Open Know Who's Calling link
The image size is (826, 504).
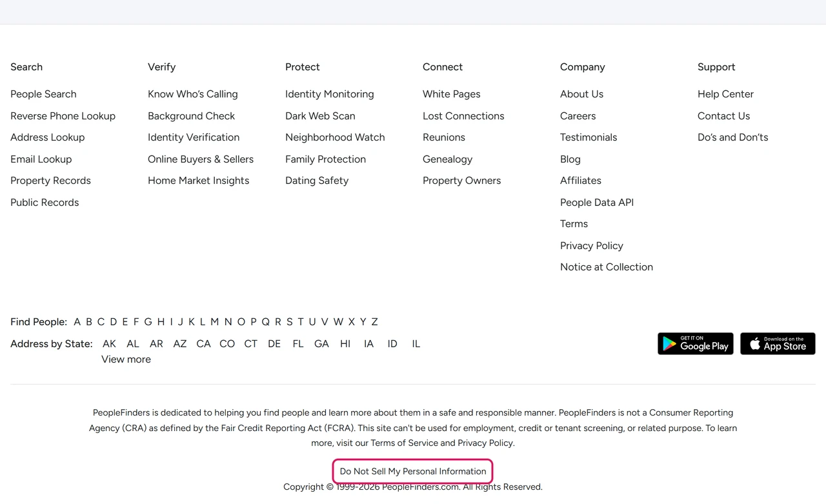[192, 94]
